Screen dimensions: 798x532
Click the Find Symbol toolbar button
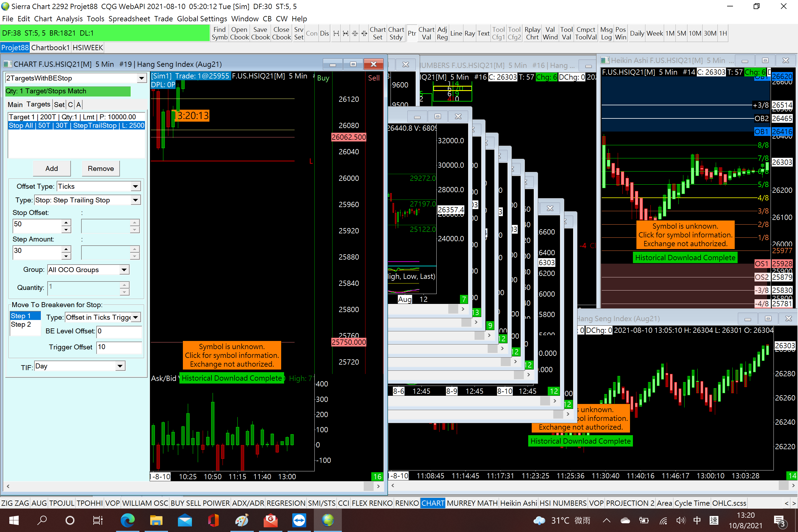[219, 33]
